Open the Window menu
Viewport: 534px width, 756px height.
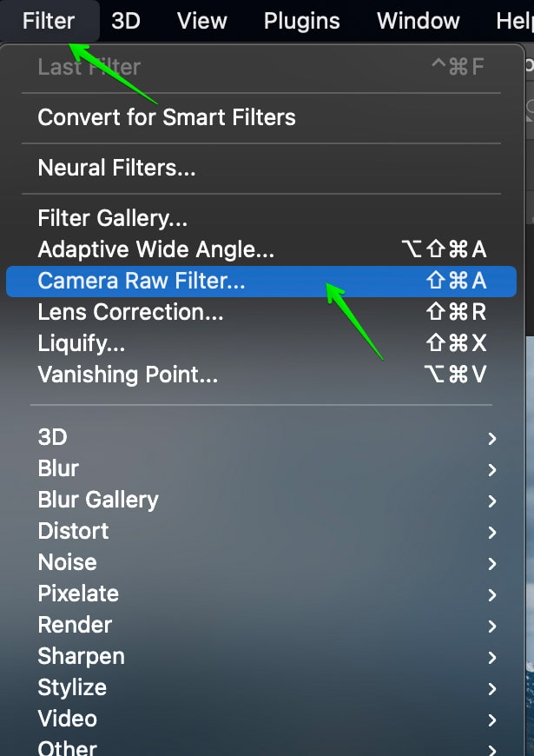[x=418, y=21]
